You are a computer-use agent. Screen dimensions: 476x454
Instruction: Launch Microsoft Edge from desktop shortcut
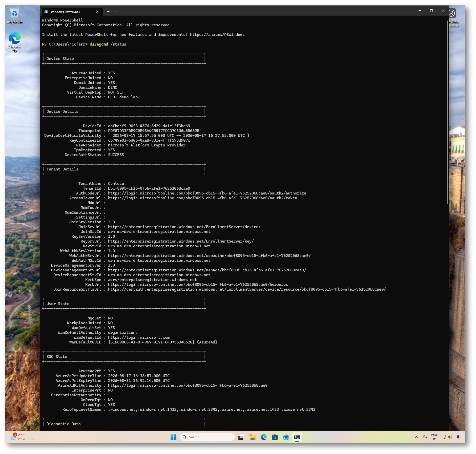(14, 42)
